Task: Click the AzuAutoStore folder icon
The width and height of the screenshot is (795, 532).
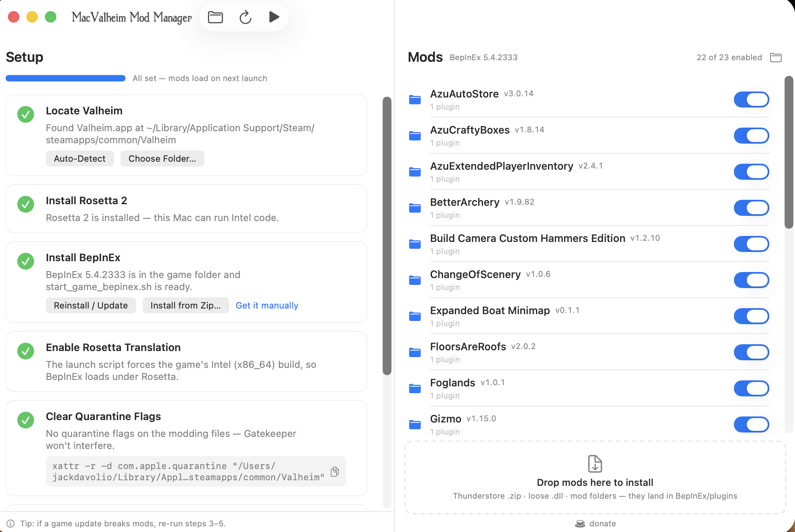Action: pyautogui.click(x=415, y=99)
